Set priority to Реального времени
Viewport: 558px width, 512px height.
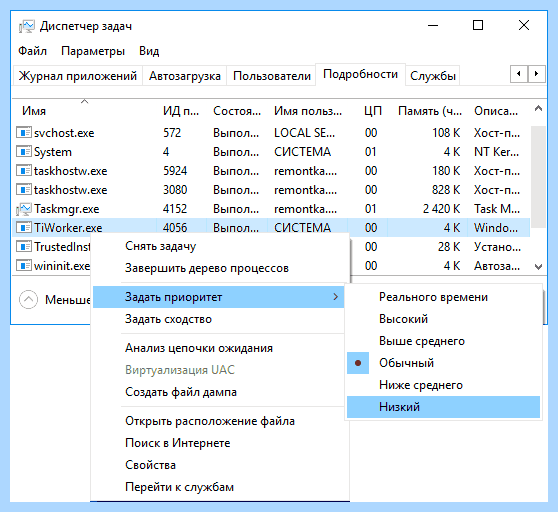click(x=443, y=297)
